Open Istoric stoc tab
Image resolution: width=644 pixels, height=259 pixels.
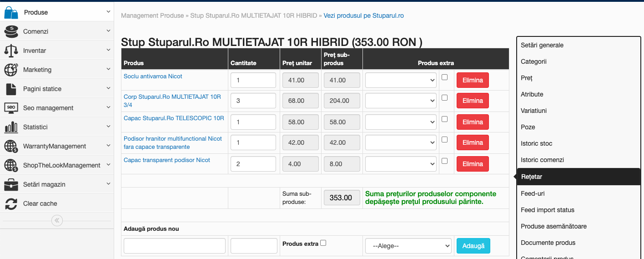(537, 143)
